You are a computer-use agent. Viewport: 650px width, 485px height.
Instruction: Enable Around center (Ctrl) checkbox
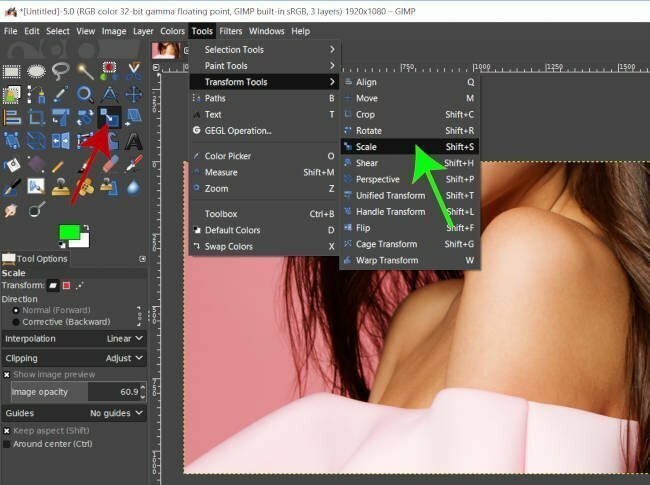[x=7, y=444]
